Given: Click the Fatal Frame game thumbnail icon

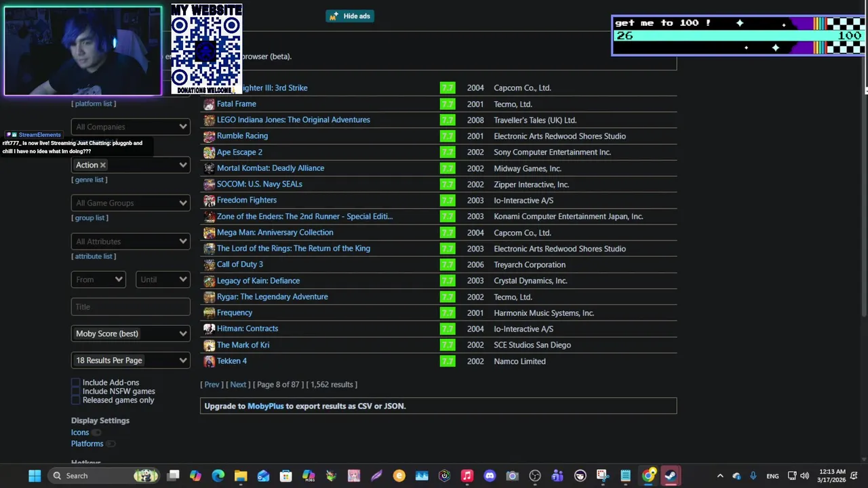Looking at the screenshot, I should click(209, 104).
